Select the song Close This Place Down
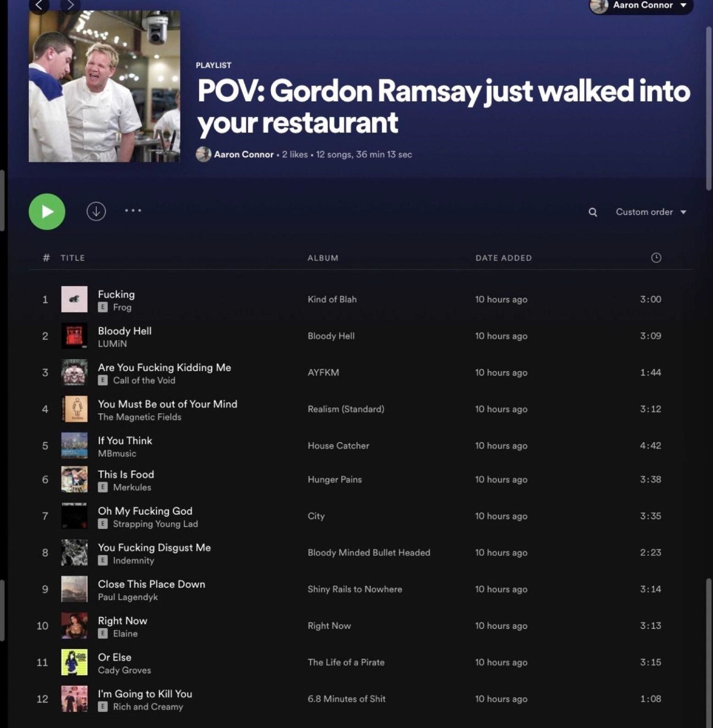The width and height of the screenshot is (713, 728). [152, 584]
